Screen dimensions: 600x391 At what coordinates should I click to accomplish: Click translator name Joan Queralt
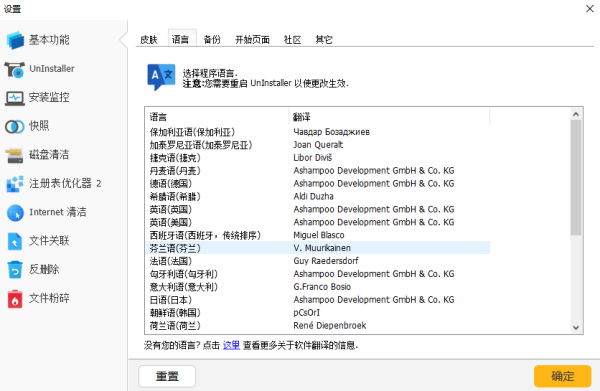[x=318, y=145]
